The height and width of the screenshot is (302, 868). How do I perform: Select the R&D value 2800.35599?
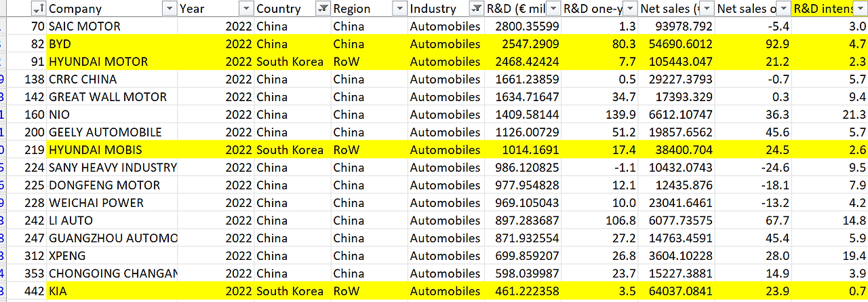tap(524, 26)
